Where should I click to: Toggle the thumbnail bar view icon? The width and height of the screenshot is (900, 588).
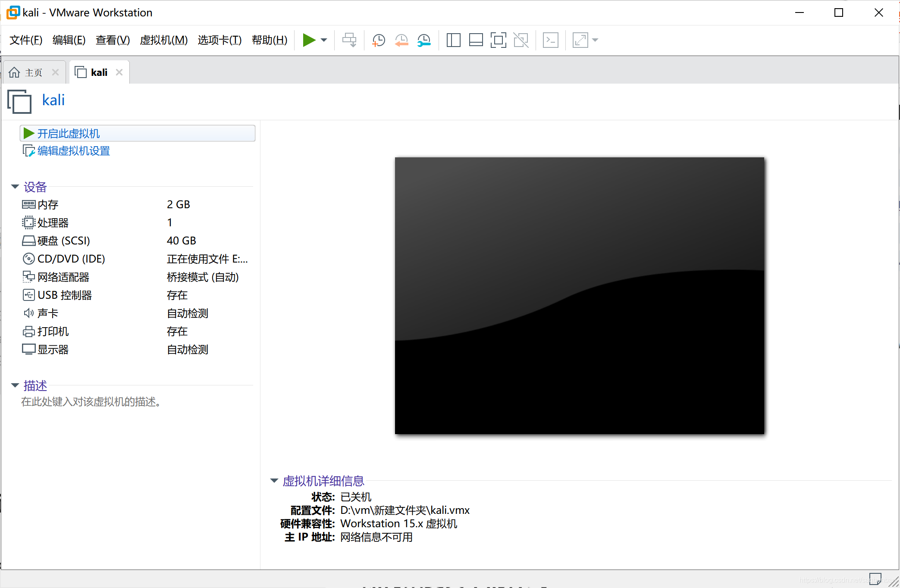click(x=476, y=40)
